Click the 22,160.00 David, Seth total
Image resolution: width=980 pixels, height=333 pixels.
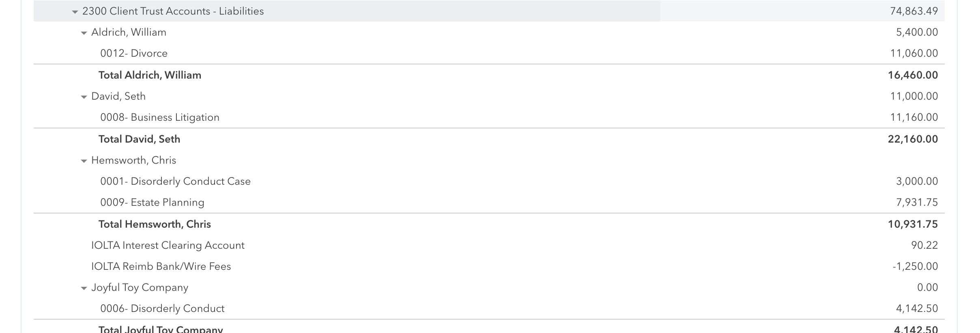point(912,139)
